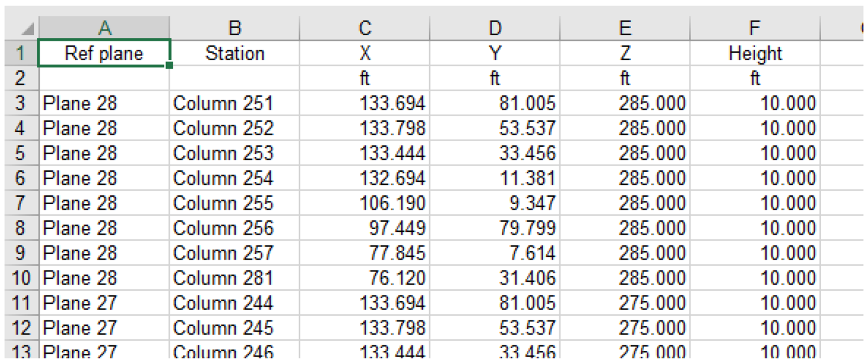Click the Select All corner triangle
The width and height of the screenshot is (868, 364).
(x=27, y=28)
